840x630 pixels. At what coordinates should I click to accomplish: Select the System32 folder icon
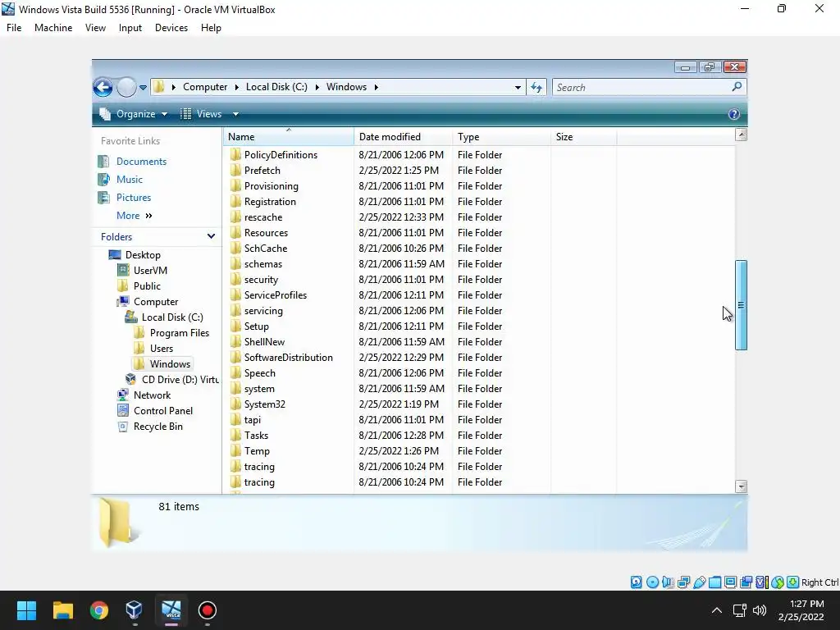pos(235,404)
